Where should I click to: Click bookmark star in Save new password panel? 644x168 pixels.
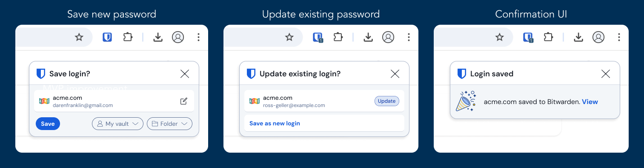pos(79,37)
